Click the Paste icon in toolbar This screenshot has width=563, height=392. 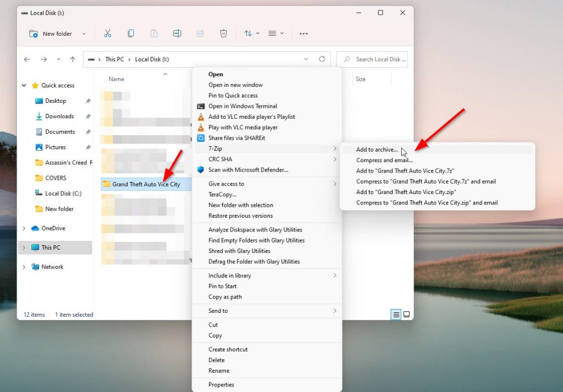[x=154, y=34]
